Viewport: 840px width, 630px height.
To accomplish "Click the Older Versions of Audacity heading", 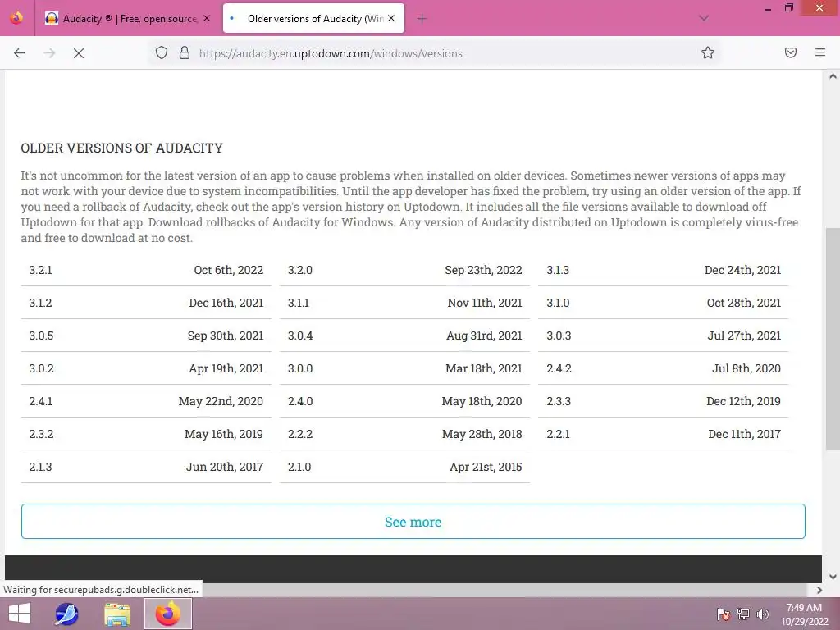I will click(121, 148).
